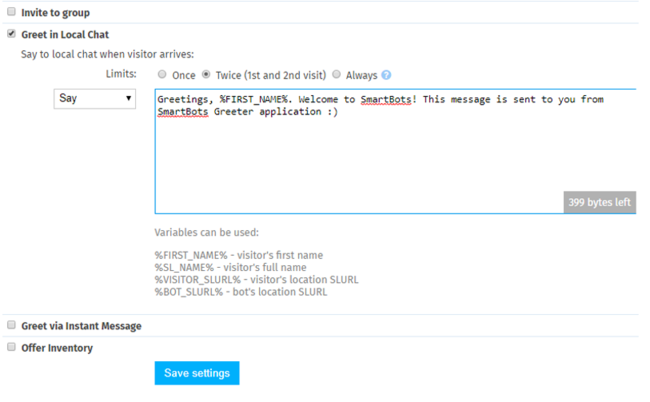650x402 pixels.
Task: Enable Greet via Instant Message checkbox
Action: [12, 325]
